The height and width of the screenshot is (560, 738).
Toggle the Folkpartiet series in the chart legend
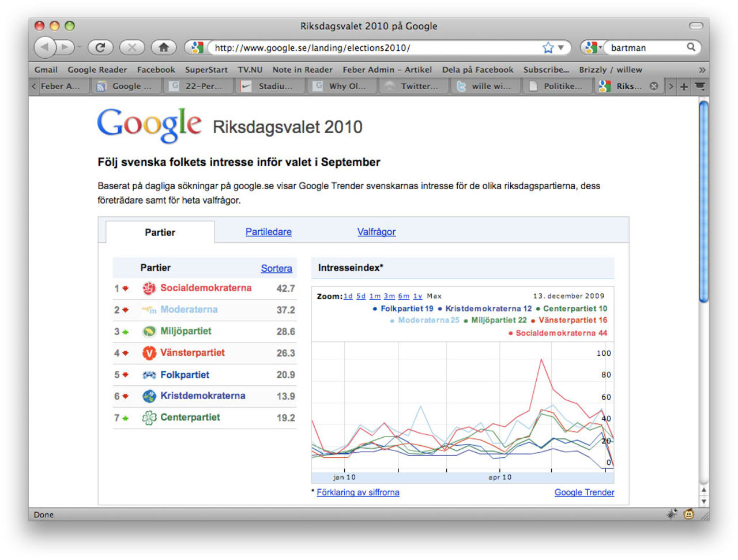[402, 309]
